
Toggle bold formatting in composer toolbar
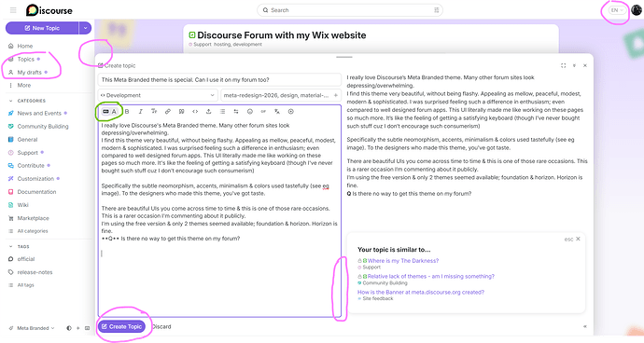coord(127,112)
